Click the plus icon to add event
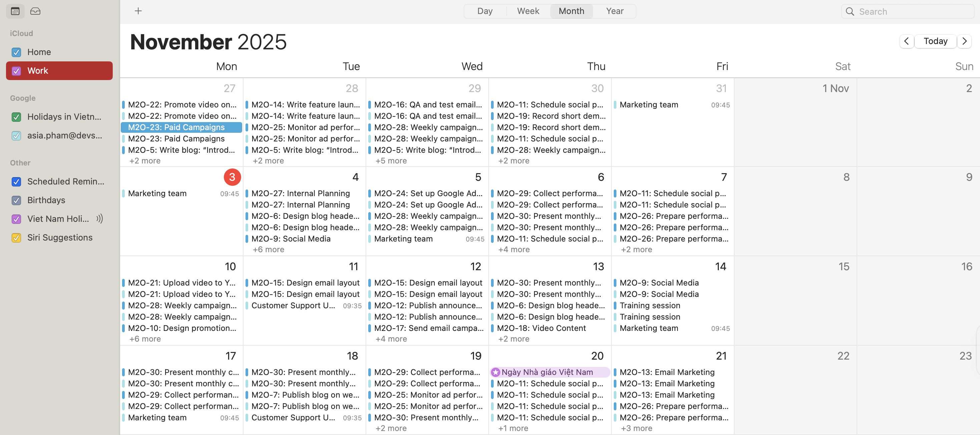The width and height of the screenshot is (980, 435). click(x=138, y=11)
